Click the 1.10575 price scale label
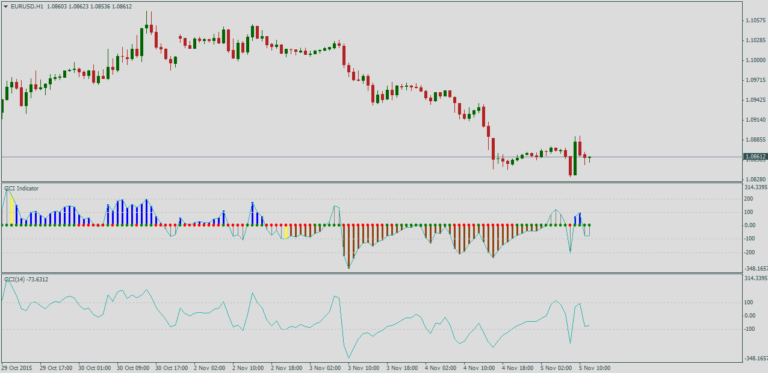The width and height of the screenshot is (768, 373). [756, 21]
